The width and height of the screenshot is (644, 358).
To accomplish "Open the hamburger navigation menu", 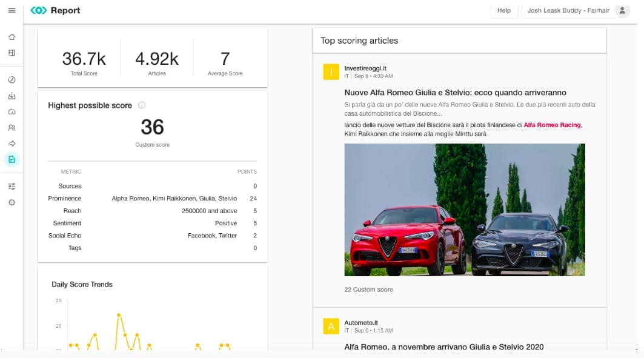I will coord(12,10).
